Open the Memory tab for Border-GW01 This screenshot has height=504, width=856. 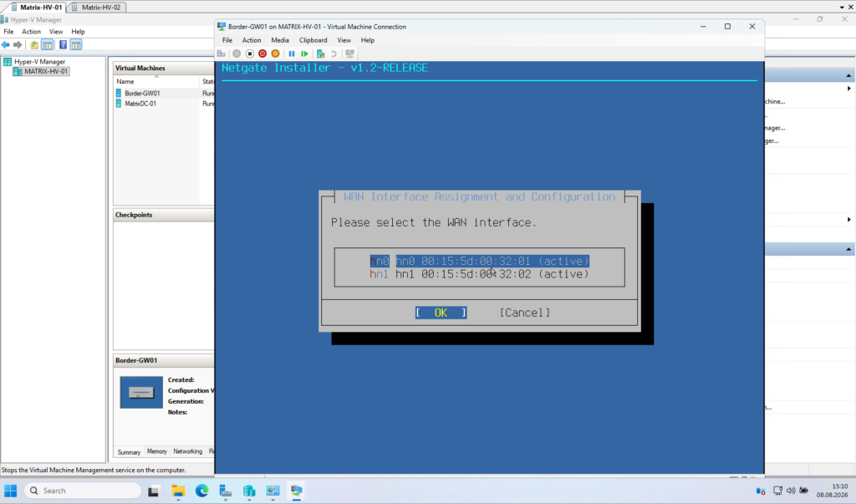(156, 451)
